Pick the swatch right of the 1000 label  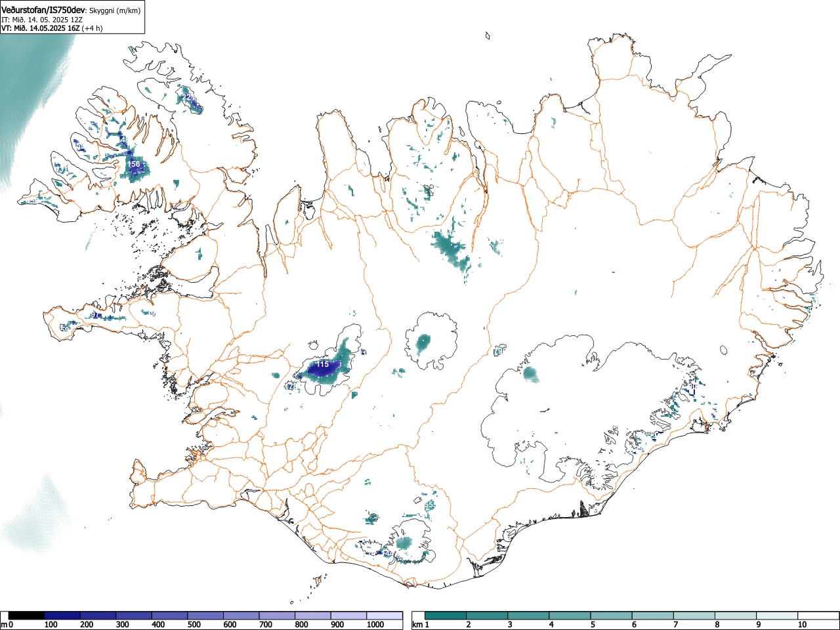coord(385,616)
